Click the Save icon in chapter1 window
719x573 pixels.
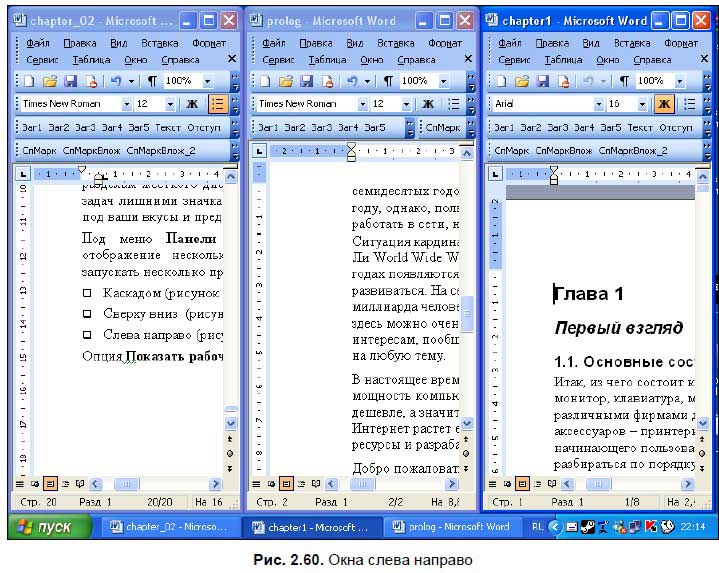click(540, 81)
